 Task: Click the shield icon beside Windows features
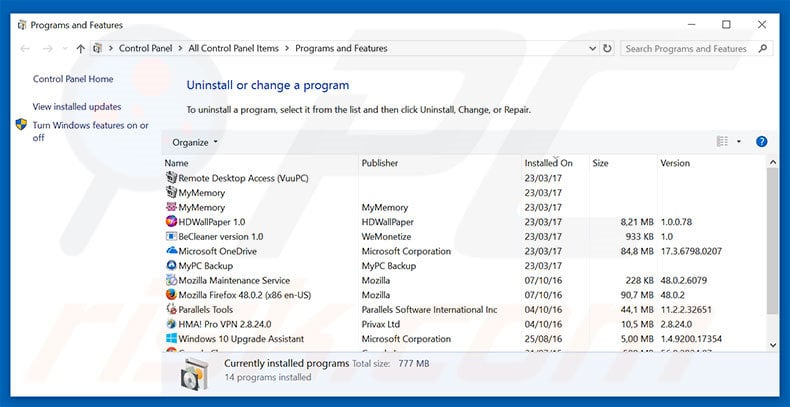(x=21, y=124)
